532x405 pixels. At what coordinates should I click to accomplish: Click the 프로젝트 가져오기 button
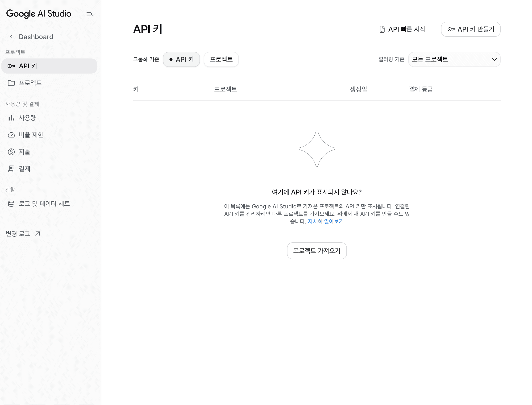(x=317, y=251)
